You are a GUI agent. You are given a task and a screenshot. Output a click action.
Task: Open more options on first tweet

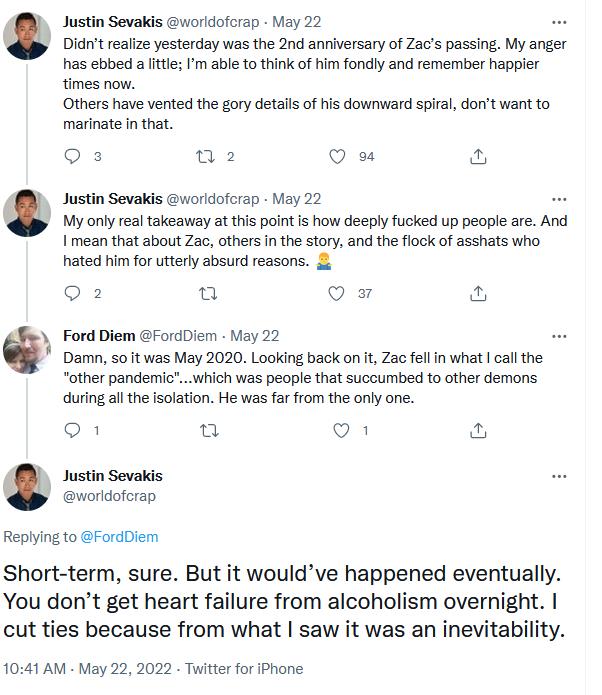point(559,22)
